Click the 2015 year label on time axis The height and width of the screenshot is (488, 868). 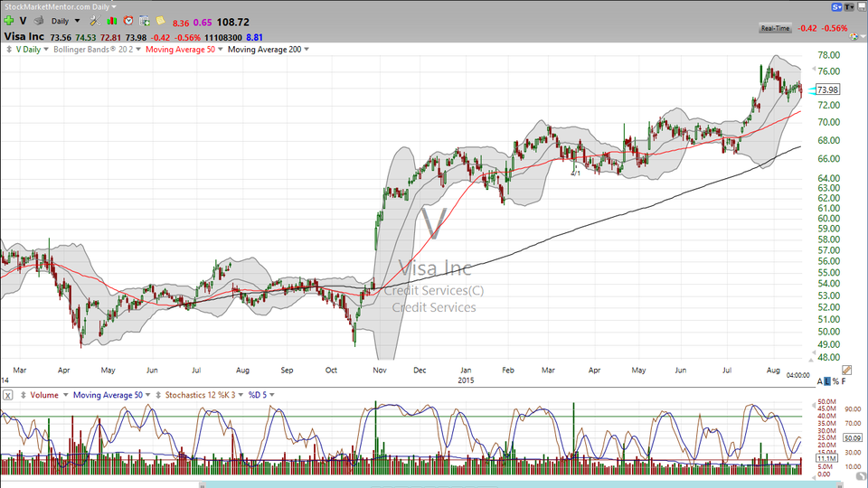point(466,380)
